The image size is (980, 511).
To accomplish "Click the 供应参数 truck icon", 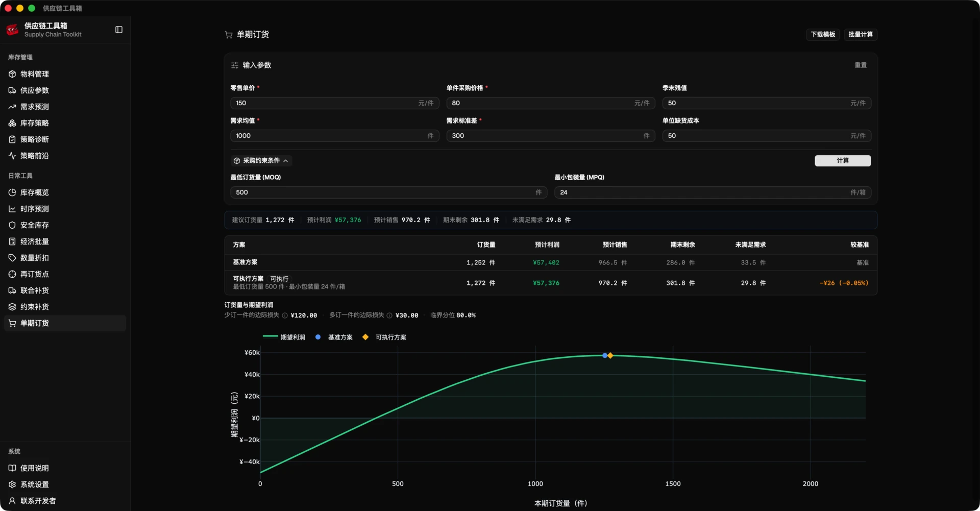I will 12,90.
